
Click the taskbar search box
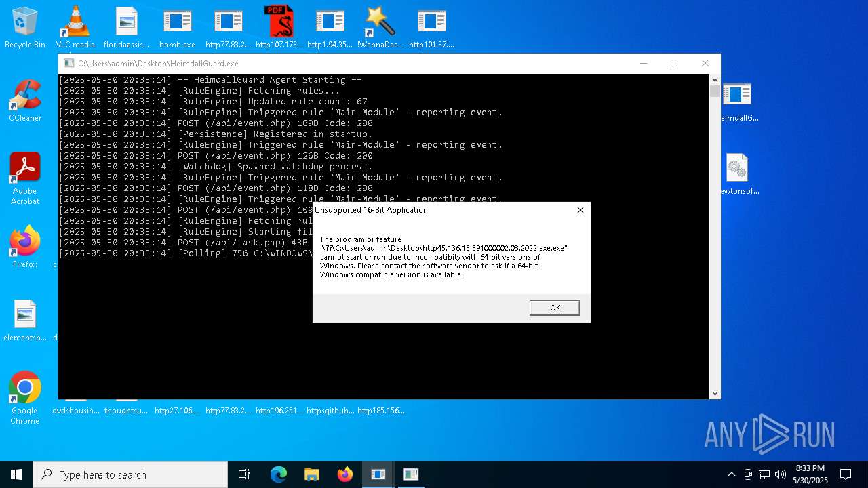click(130, 474)
